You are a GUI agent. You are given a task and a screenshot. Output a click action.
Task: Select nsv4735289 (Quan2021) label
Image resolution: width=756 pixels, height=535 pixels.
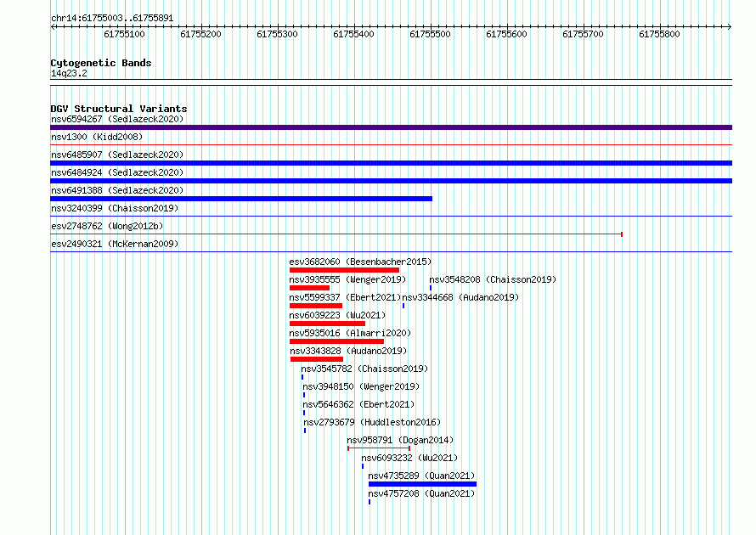(422, 476)
